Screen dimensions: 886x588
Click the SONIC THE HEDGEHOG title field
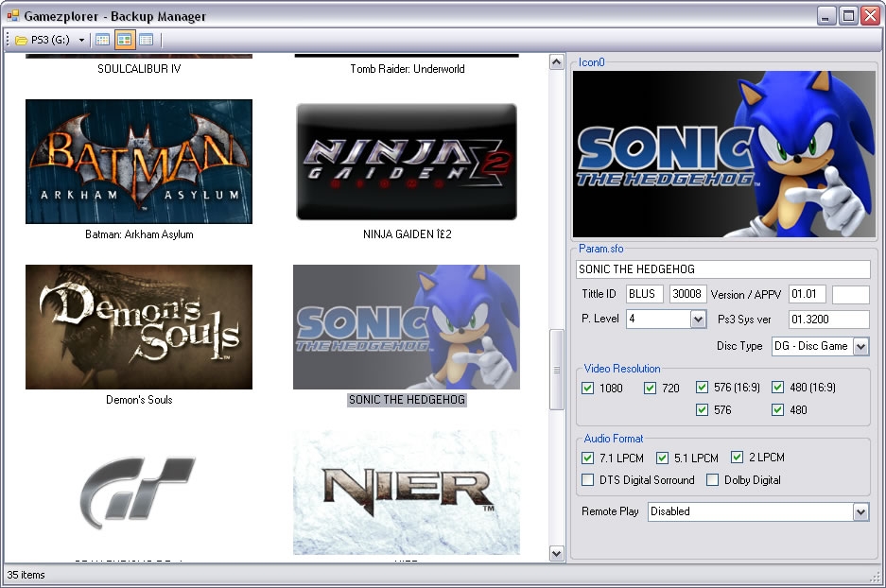click(722, 269)
